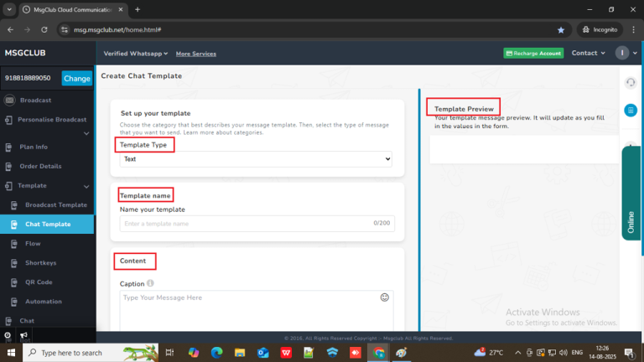Open Microsoft Edge from the taskbar
644x362 pixels.
click(216, 353)
